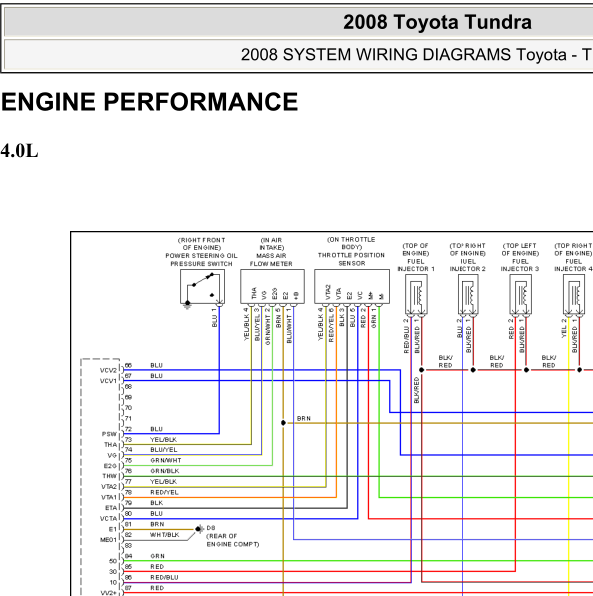Click the Fuel Injector 2 coil symbol
The height and width of the screenshot is (596, 593).
[x=468, y=295]
